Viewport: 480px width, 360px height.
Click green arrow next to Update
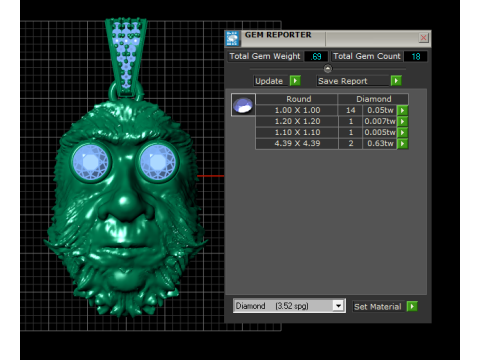click(295, 81)
